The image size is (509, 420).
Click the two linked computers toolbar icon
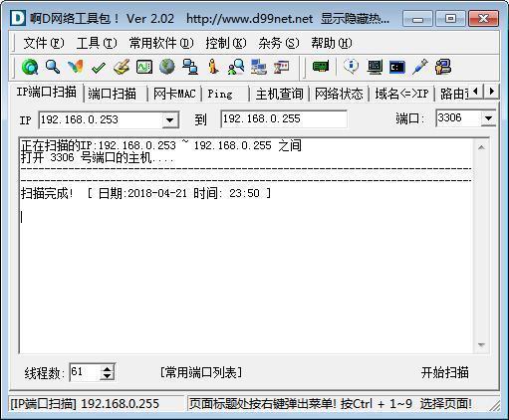(x=190, y=67)
